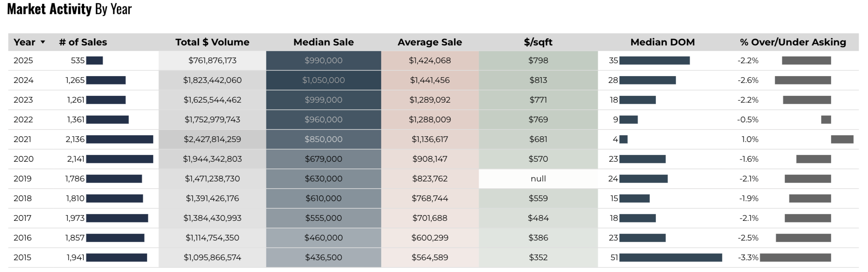Click the 2022 -0.5% asking bar
Image resolution: width=868 pixels, height=272 pixels.
826,120
